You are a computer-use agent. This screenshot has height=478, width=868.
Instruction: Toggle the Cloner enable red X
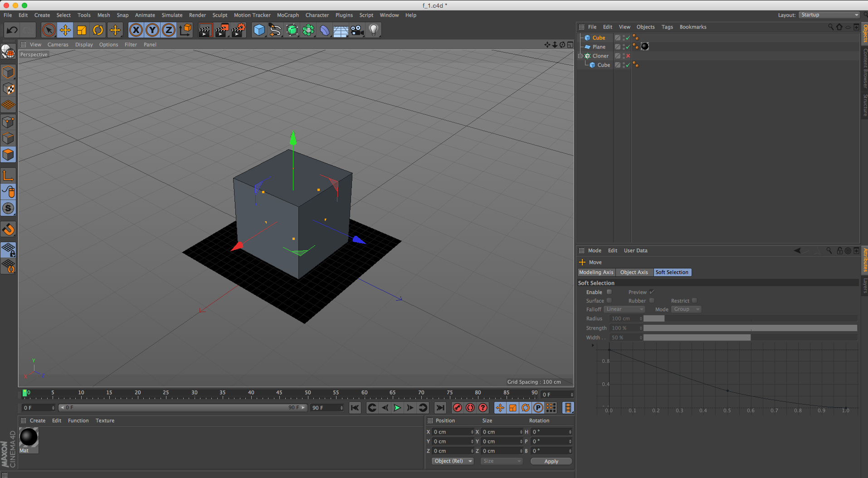(x=628, y=56)
